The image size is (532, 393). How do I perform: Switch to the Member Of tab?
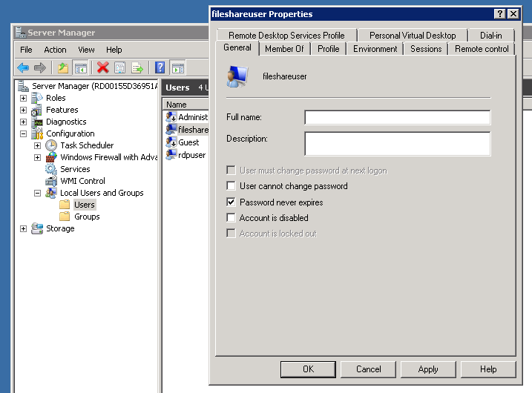[284, 49]
